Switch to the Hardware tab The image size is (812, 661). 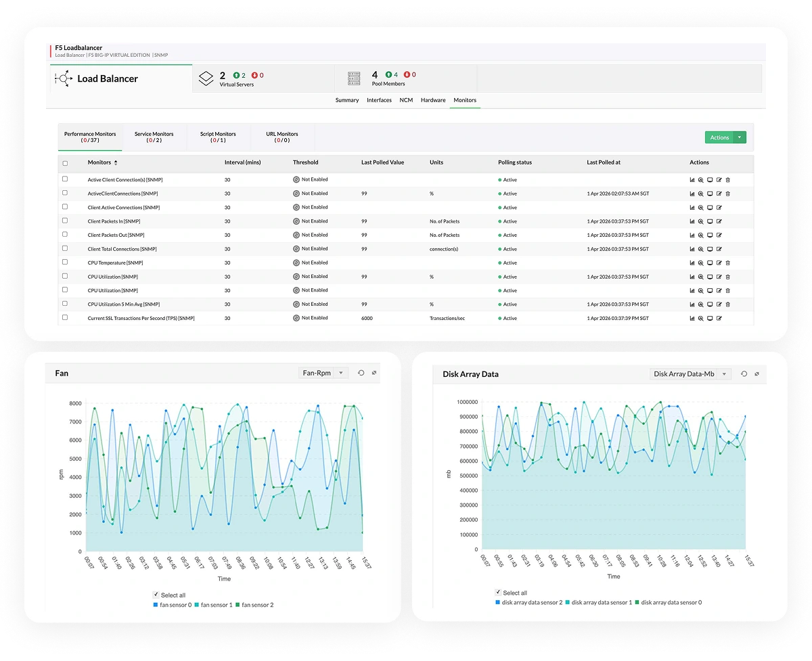point(433,99)
